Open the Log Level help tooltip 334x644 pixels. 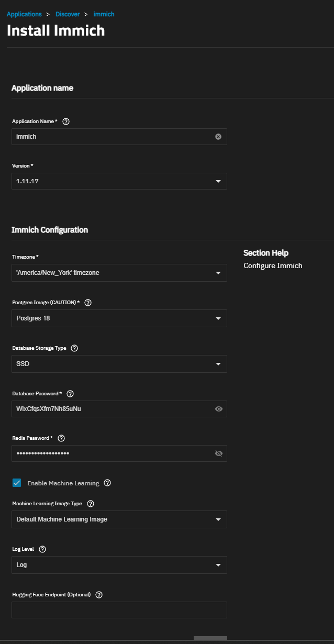pos(42,549)
